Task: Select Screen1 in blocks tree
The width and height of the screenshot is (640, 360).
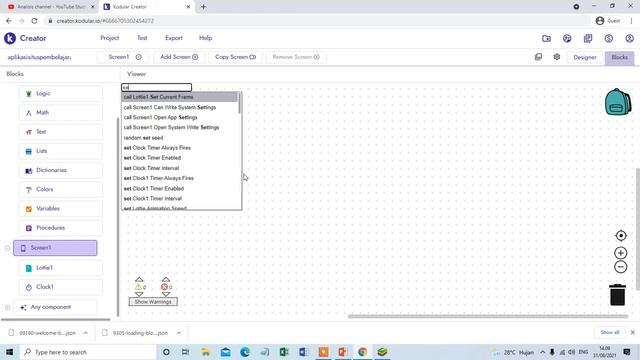Action: point(55,248)
